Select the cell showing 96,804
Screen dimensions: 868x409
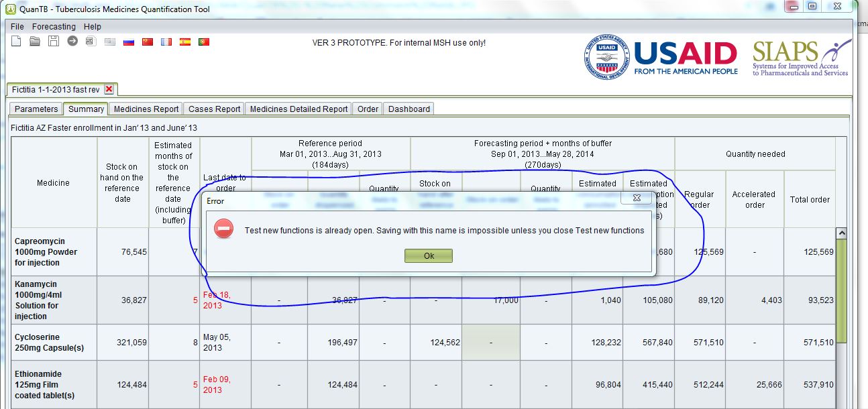point(597,384)
